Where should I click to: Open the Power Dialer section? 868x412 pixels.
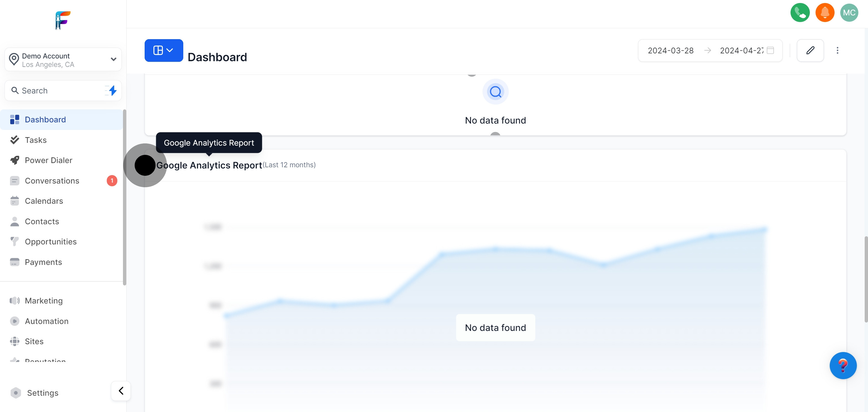coord(49,160)
